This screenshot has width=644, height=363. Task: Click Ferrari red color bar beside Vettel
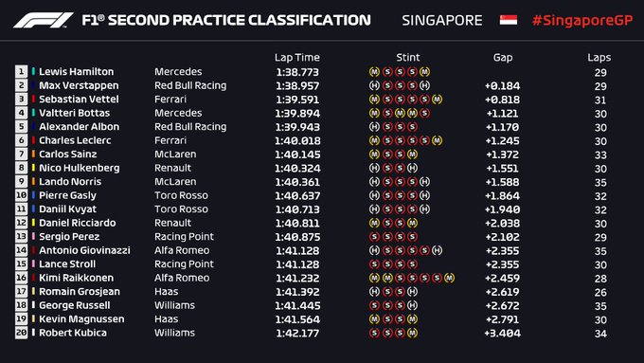click(33, 100)
